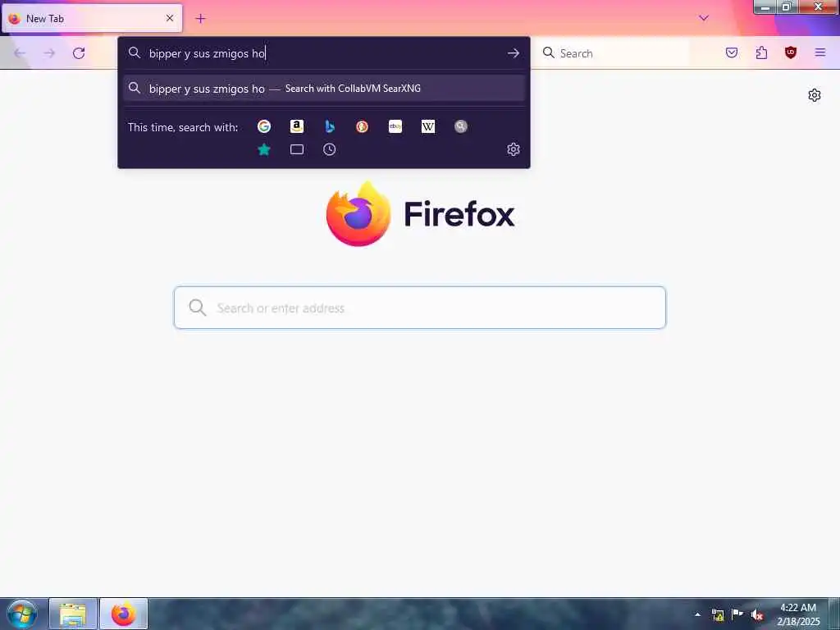Personalize new tab with the gear icon
Image resolution: width=840 pixels, height=630 pixels.
[x=815, y=95]
